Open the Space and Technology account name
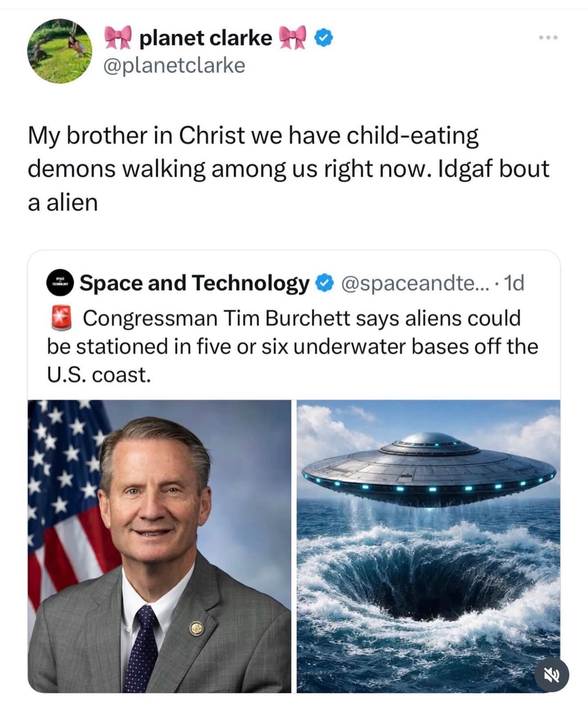 [x=194, y=283]
